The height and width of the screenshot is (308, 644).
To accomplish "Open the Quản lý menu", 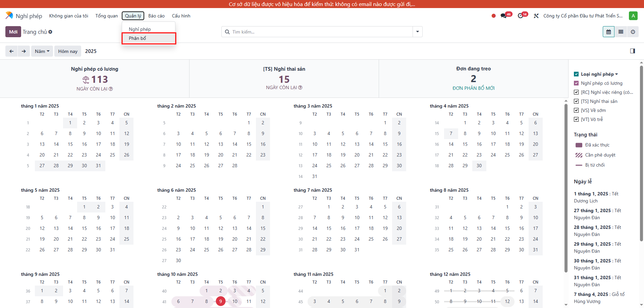I will coord(133,16).
